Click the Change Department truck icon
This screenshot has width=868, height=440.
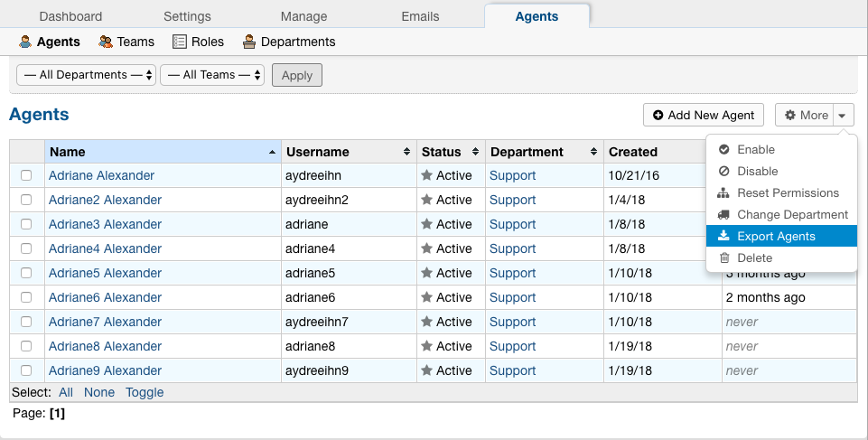pyautogui.click(x=723, y=214)
